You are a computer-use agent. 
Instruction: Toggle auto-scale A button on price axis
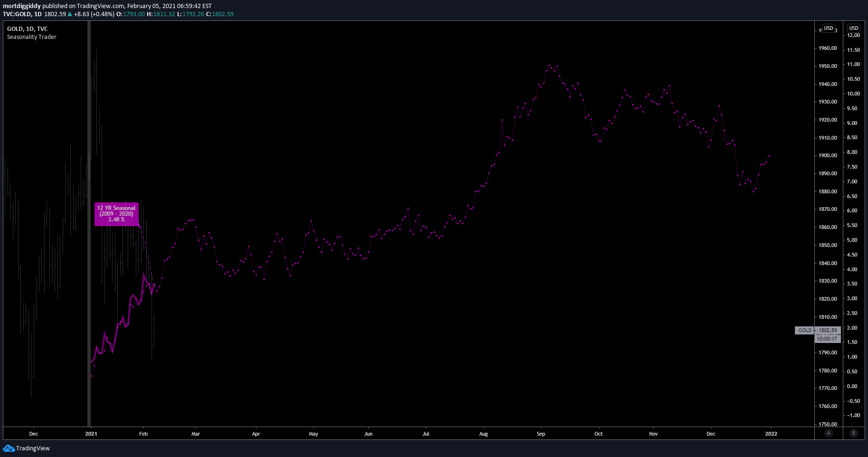point(829,433)
